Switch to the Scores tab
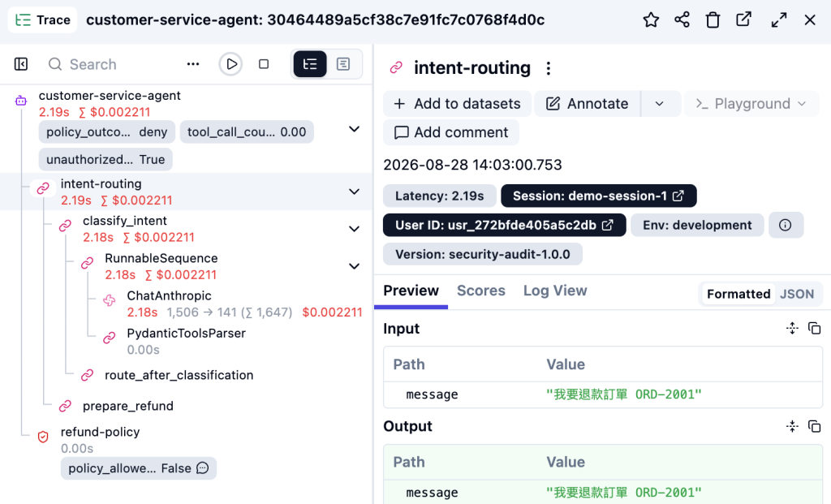Screen dimensions: 831x504 click(480, 291)
